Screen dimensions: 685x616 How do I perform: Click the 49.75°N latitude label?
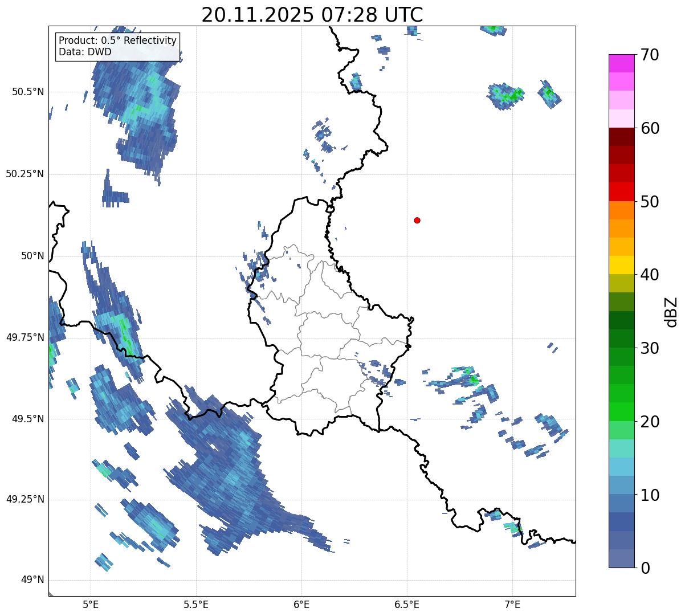tap(25, 337)
